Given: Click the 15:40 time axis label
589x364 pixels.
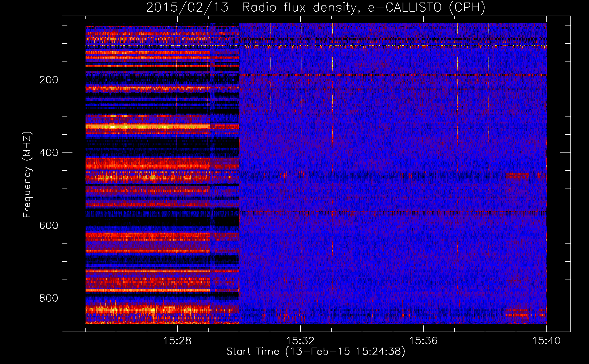Looking at the screenshot, I should tap(546, 341).
